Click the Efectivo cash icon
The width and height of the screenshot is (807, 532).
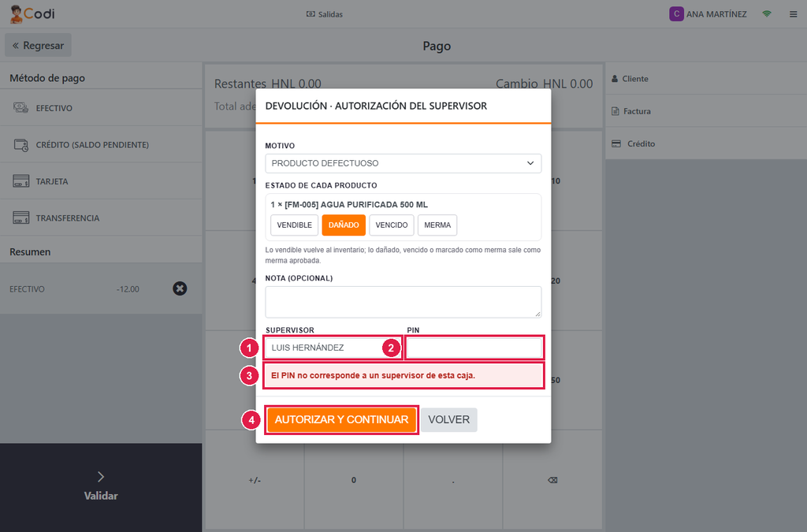click(x=21, y=107)
